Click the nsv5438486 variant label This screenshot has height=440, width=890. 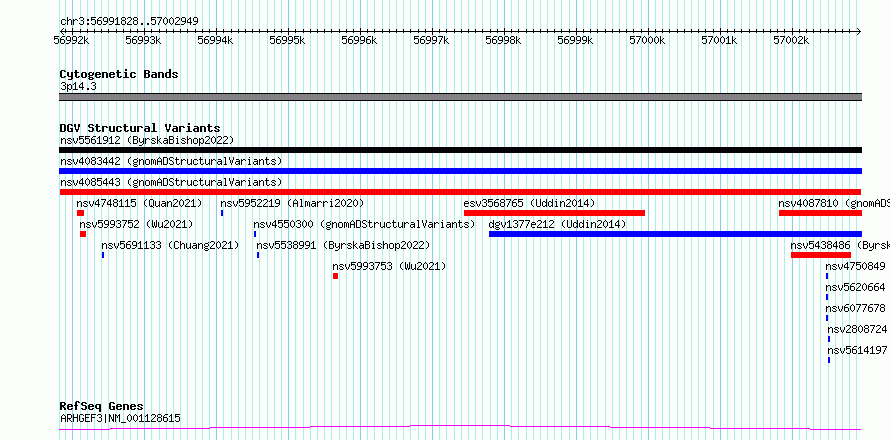[840, 245]
